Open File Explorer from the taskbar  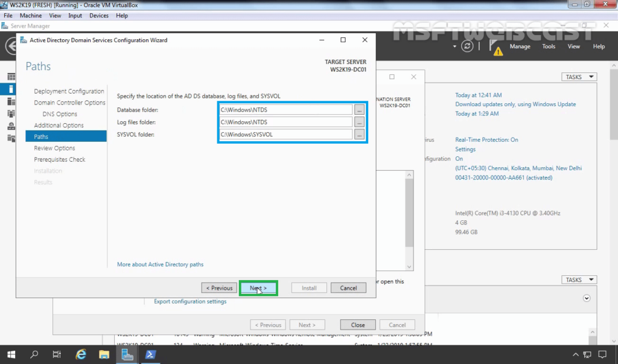[104, 354]
